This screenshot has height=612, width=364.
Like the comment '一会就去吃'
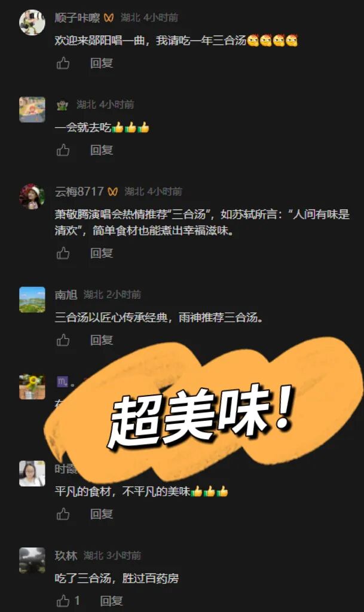pyautogui.click(x=63, y=150)
